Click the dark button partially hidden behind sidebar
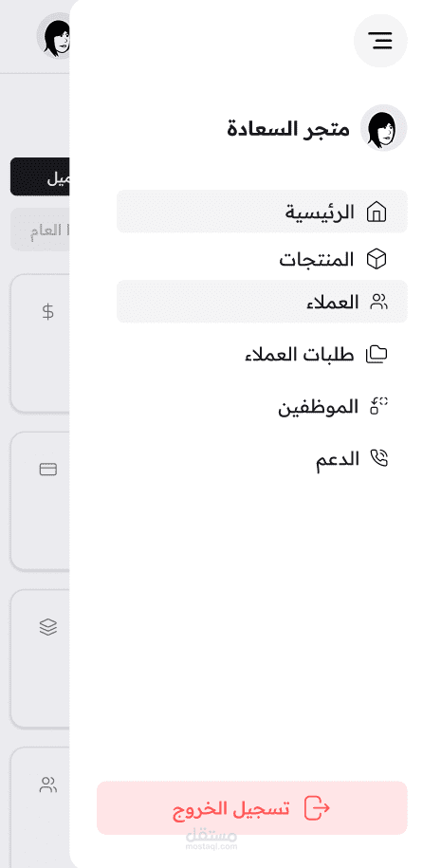This screenshot has width=423, height=868. (x=40, y=176)
